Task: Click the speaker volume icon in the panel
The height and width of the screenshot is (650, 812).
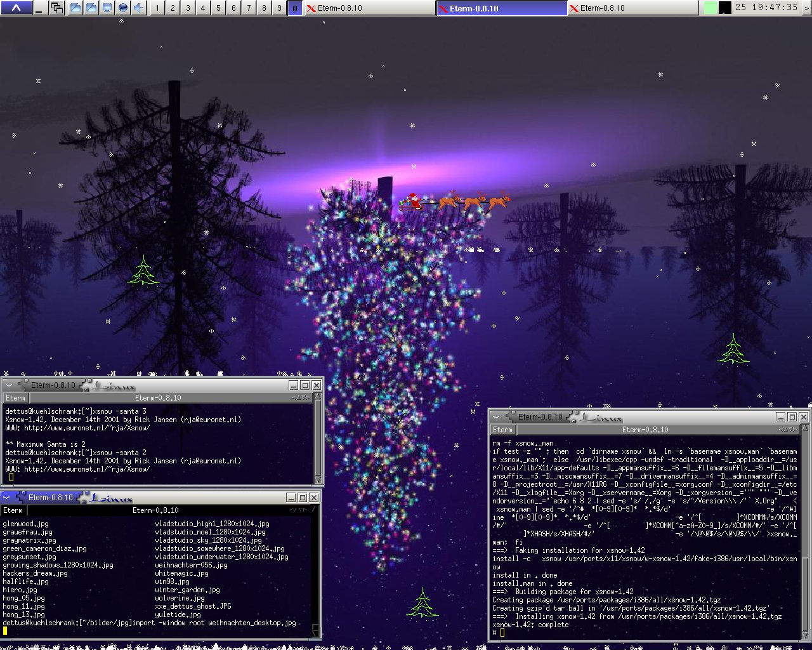Action: tap(139, 8)
